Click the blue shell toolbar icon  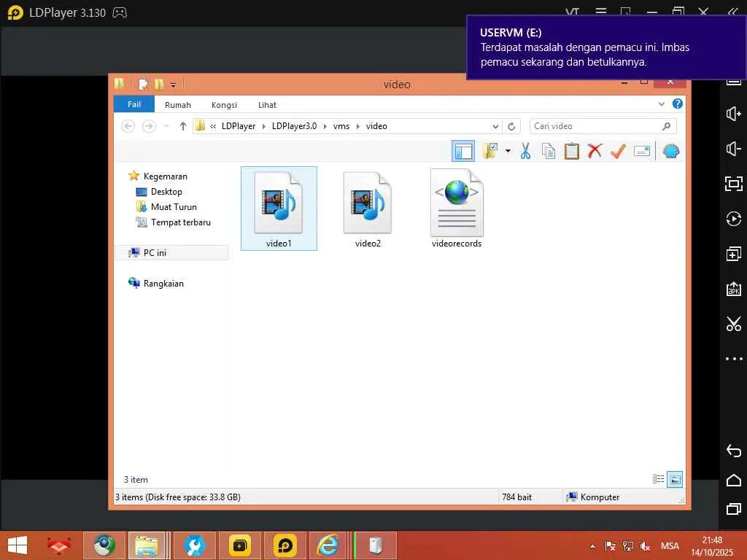point(671,151)
